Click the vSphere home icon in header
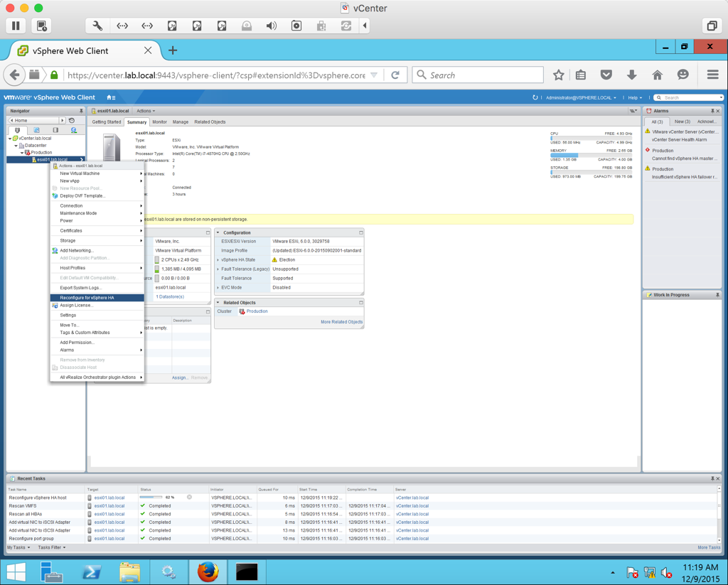The height and width of the screenshot is (585, 728). click(x=110, y=97)
